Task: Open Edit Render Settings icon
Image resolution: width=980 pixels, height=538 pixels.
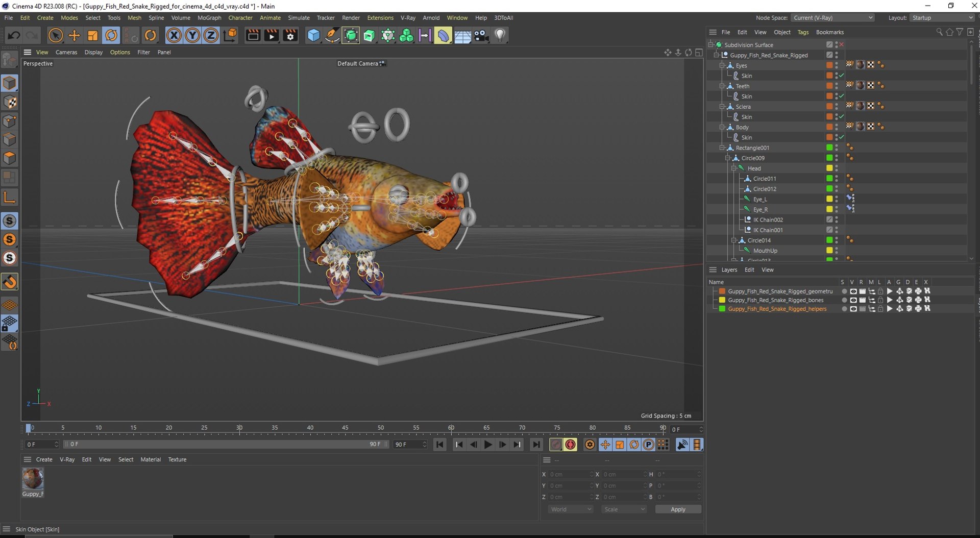Action: coord(290,35)
